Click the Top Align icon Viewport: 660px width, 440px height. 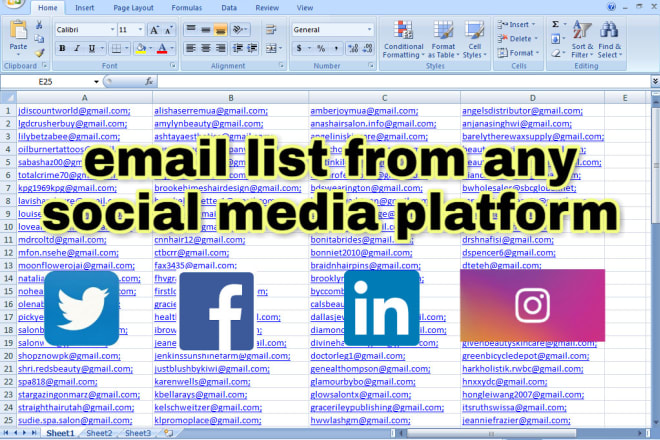point(191,29)
